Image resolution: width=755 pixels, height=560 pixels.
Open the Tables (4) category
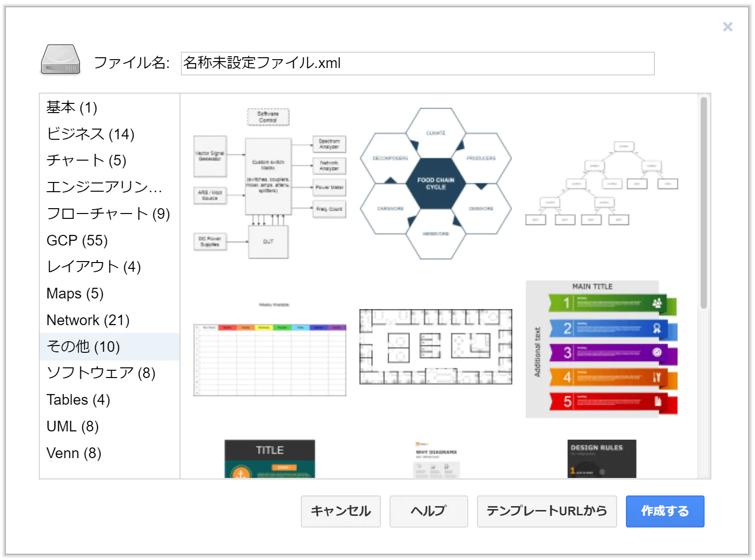pyautogui.click(x=110, y=400)
